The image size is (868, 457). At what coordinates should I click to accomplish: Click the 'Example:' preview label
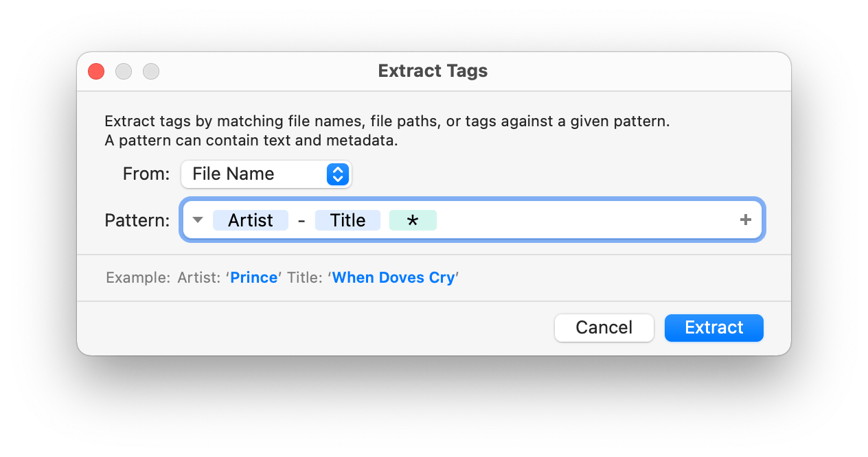[137, 278]
